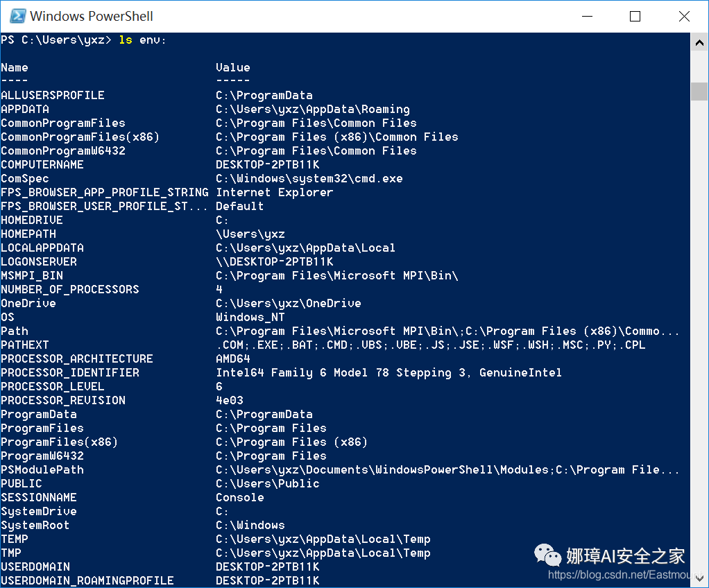Viewport: 709px width, 588px height.
Task: Click the 'ls' command text at prompt
Action: [x=126, y=40]
